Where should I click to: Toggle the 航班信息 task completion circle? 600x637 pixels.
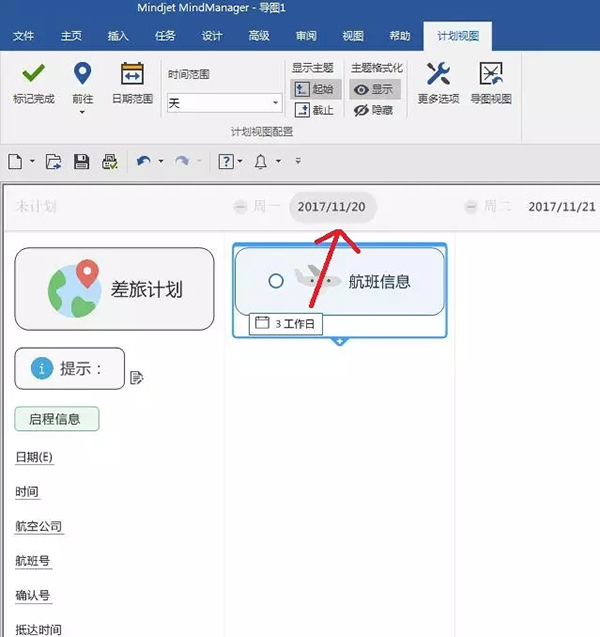(276, 281)
